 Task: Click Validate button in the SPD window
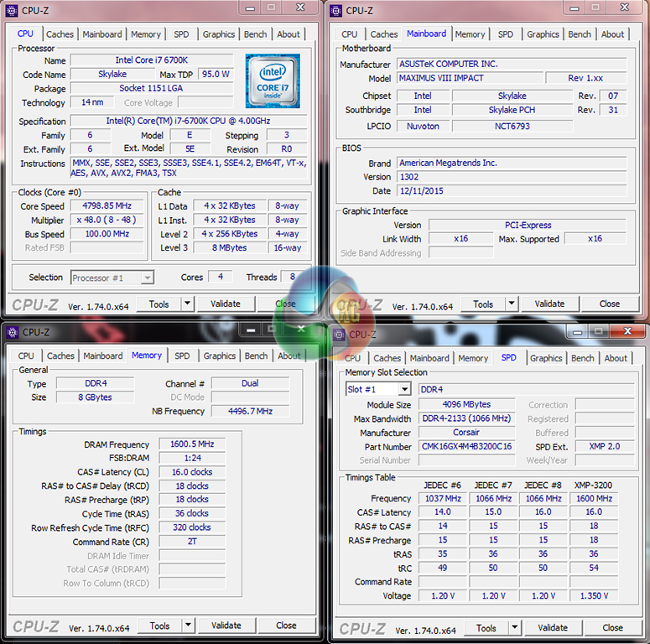(x=553, y=628)
